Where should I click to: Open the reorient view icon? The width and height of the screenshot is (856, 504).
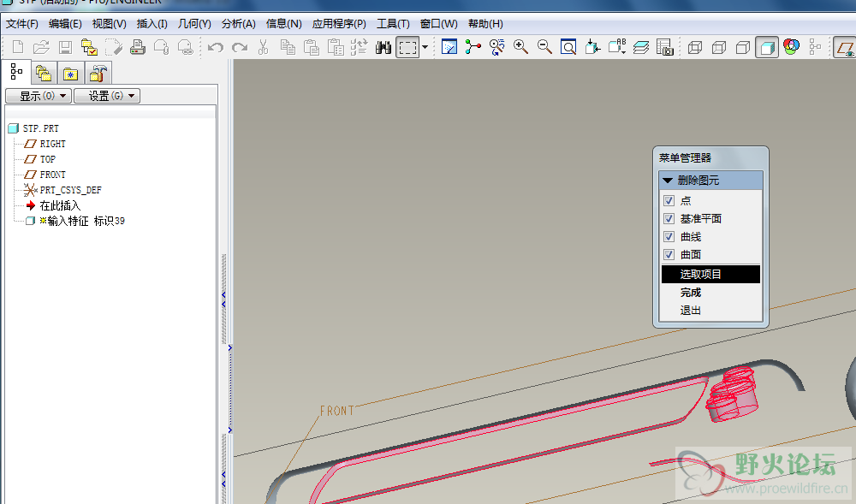(592, 47)
